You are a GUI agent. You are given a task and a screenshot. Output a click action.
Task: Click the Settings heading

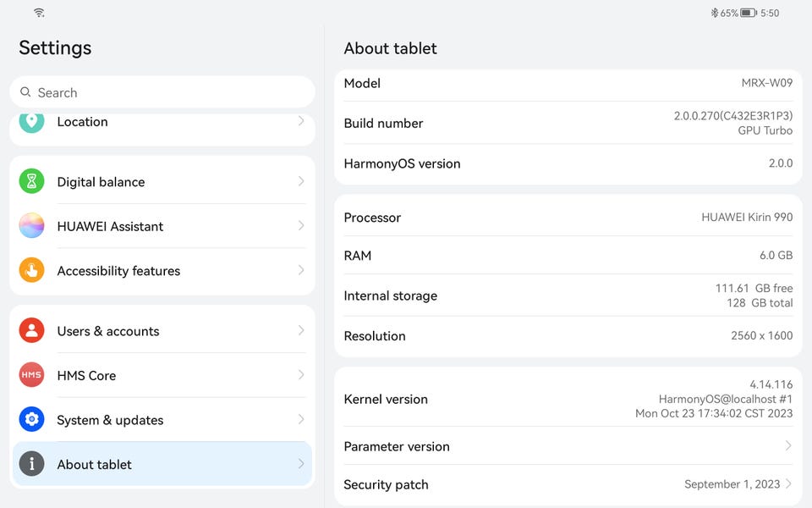[55, 47]
